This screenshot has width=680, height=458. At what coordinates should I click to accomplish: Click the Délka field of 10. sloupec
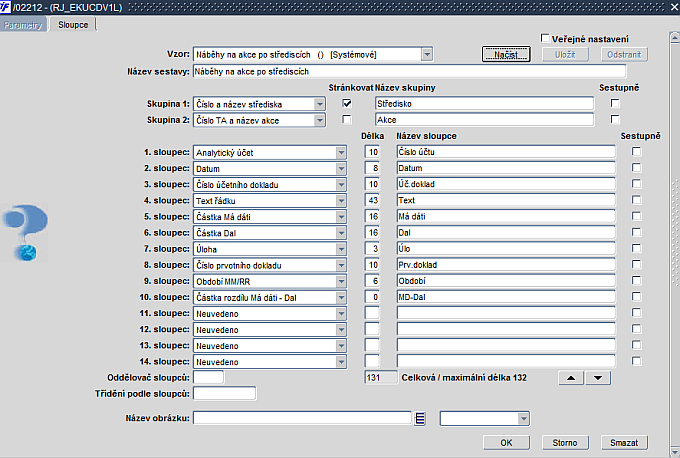[x=372, y=297]
